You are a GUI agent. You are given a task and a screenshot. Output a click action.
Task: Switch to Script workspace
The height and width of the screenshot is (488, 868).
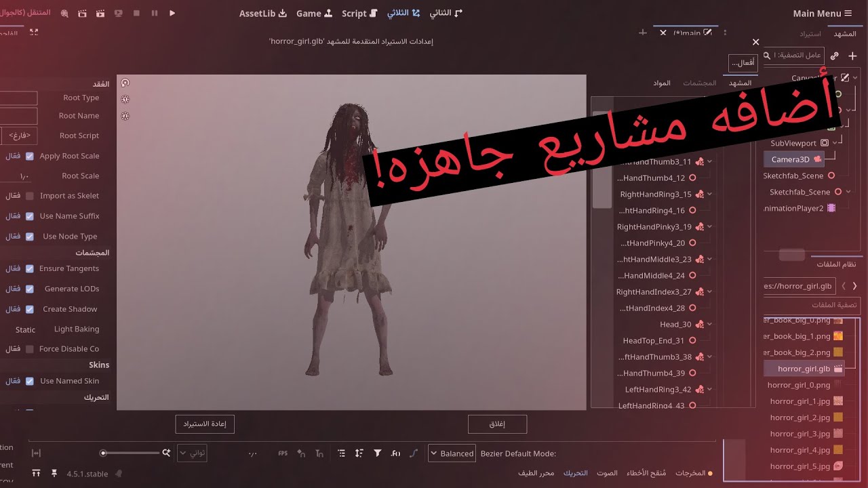click(x=359, y=13)
